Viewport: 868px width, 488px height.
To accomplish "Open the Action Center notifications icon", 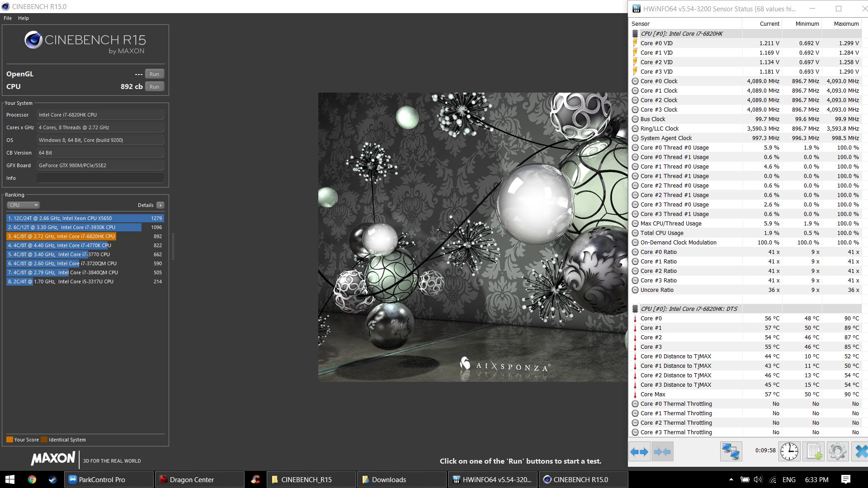I will pyautogui.click(x=846, y=479).
